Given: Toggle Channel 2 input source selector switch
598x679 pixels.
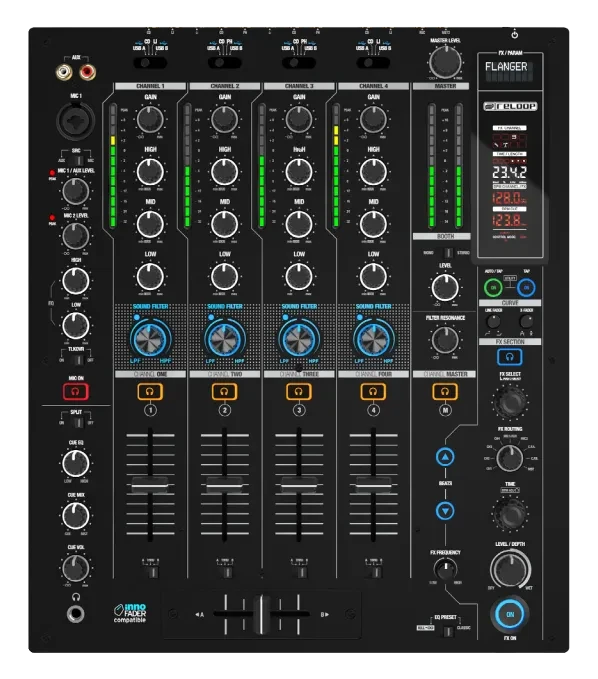Looking at the screenshot, I should (224, 63).
